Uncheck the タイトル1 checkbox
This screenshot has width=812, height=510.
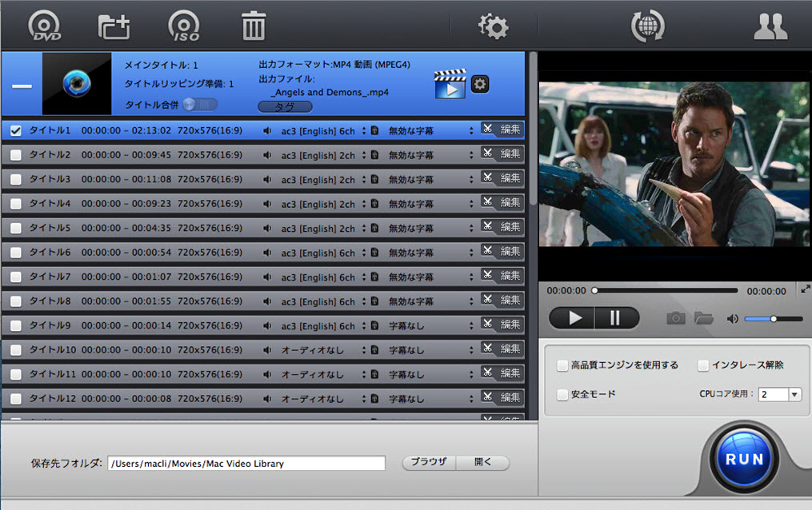[x=16, y=131]
